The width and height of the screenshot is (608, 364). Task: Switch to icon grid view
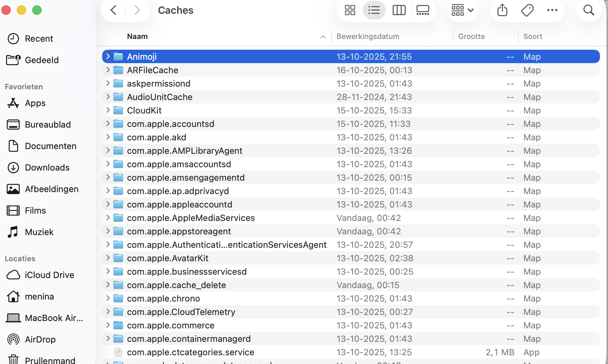(350, 10)
